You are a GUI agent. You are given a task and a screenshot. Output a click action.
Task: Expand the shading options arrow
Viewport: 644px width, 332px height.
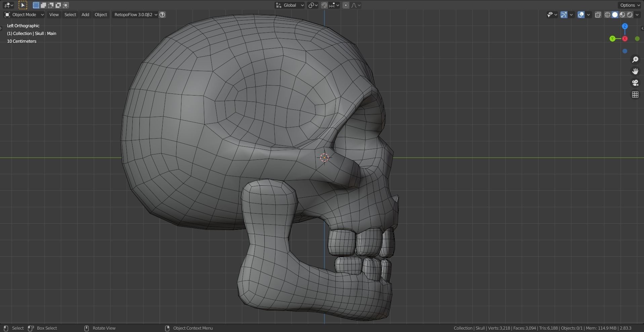pos(637,14)
